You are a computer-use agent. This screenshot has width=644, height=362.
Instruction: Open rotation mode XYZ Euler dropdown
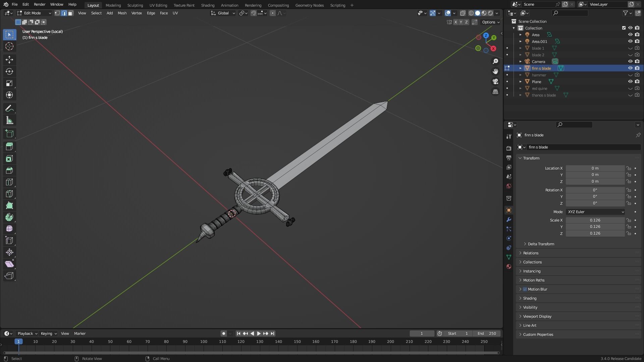[595, 212]
